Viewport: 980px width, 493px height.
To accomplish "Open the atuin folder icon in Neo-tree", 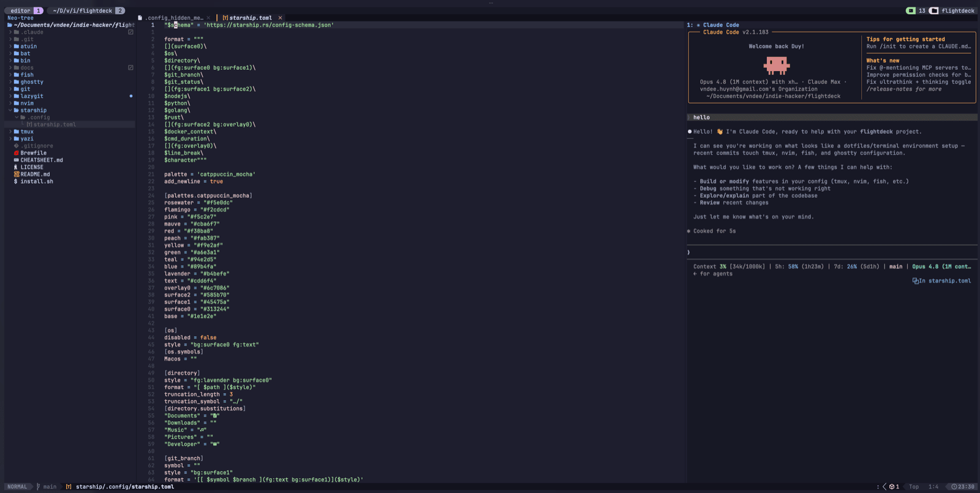I will [x=17, y=47].
